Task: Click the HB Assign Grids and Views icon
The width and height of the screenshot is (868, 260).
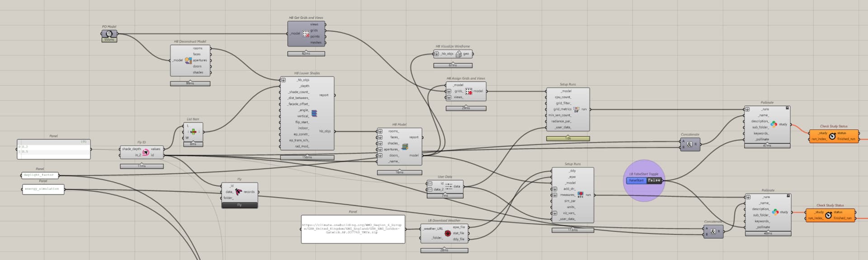Action: [x=469, y=91]
